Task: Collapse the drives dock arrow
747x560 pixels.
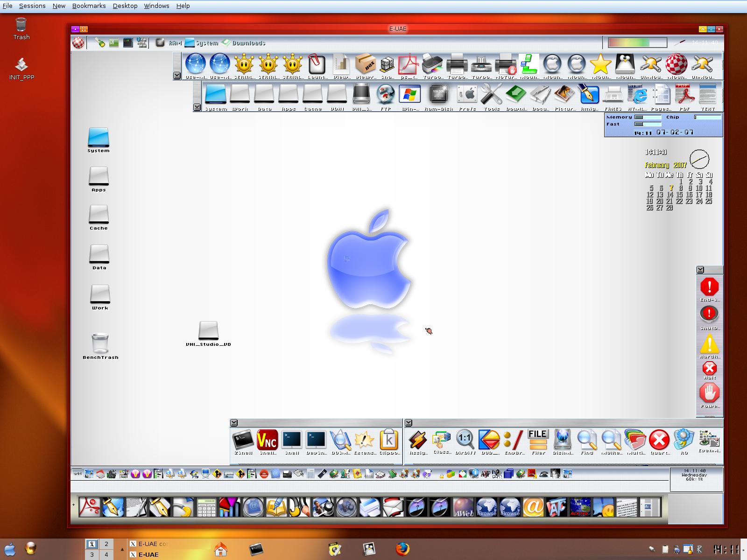Action: click(197, 107)
